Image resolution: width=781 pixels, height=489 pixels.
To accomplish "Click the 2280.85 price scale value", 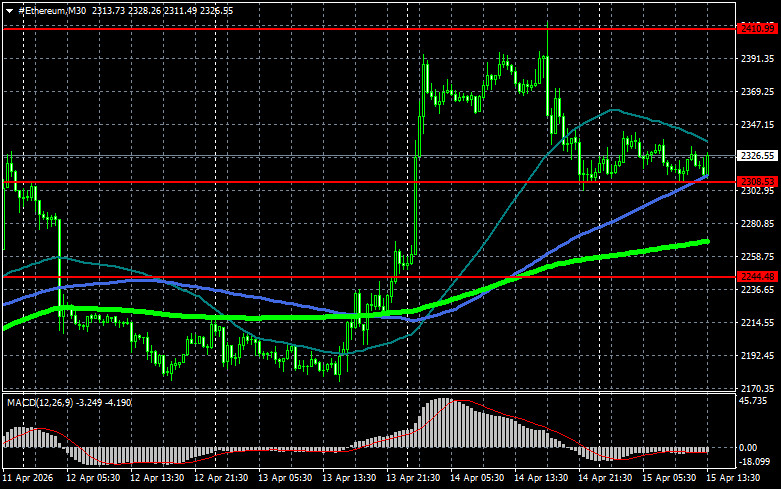I will pyautogui.click(x=758, y=224).
